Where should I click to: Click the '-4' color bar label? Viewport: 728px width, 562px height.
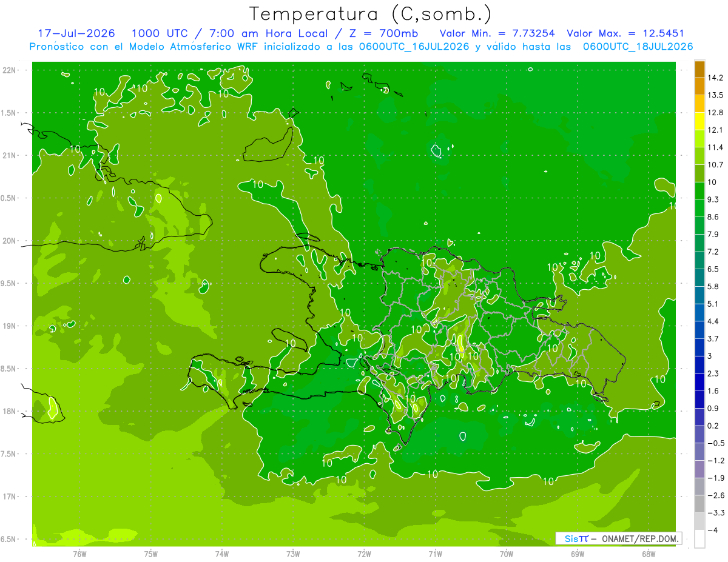712,530
